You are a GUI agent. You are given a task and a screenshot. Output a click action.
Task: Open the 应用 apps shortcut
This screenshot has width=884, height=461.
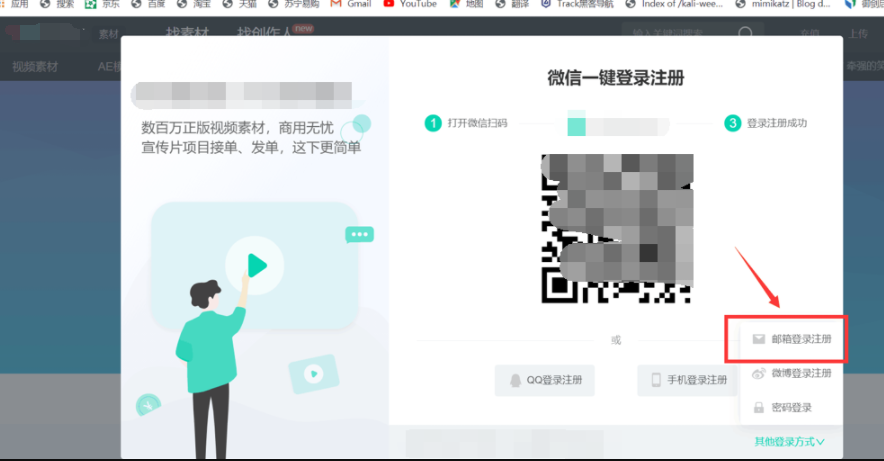click(15, 4)
